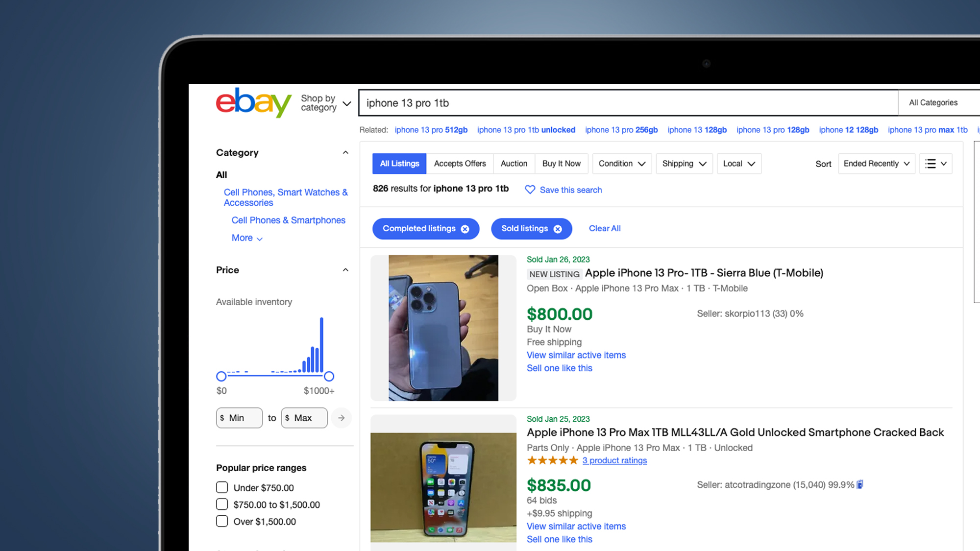Click the Completed listings remove icon
Image resolution: width=980 pixels, height=551 pixels.
pos(466,228)
